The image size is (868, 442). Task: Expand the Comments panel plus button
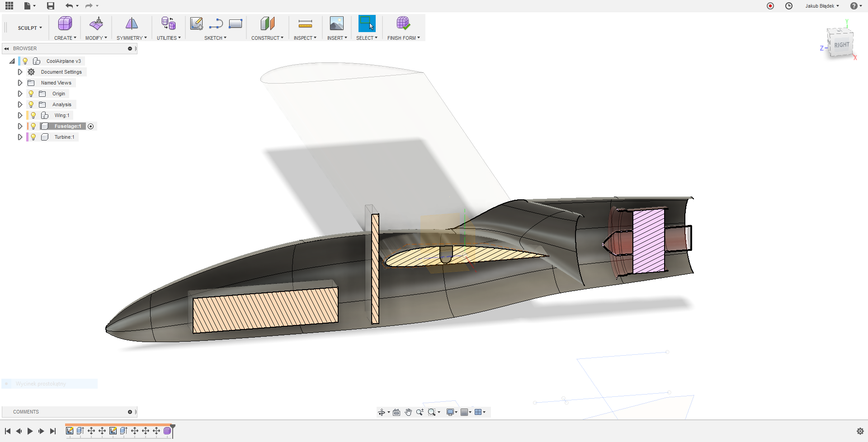[x=130, y=412]
